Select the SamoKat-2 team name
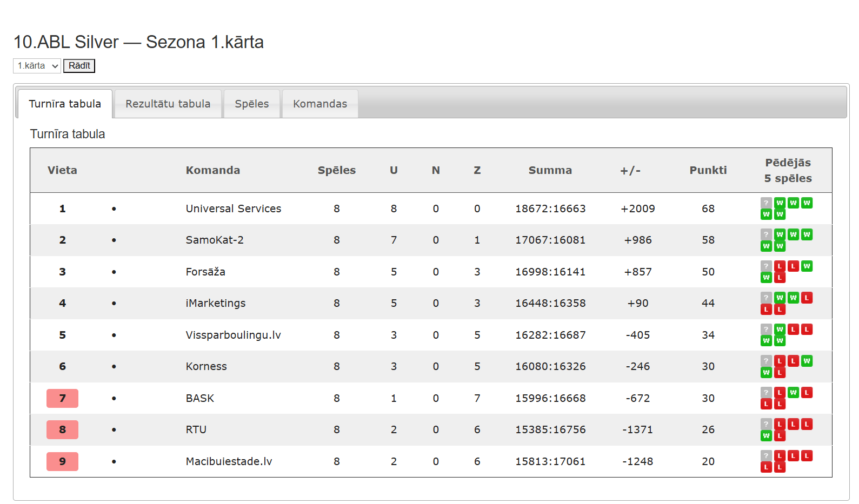The image size is (859, 504). [x=215, y=240]
